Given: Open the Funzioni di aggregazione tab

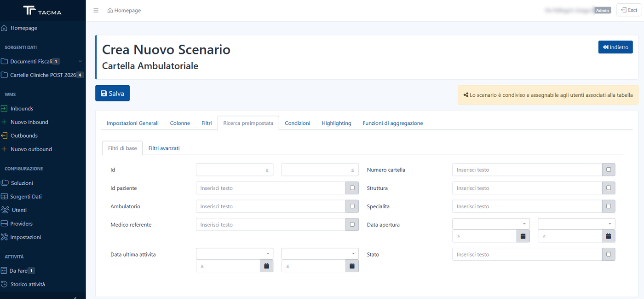Looking at the screenshot, I should pos(393,123).
